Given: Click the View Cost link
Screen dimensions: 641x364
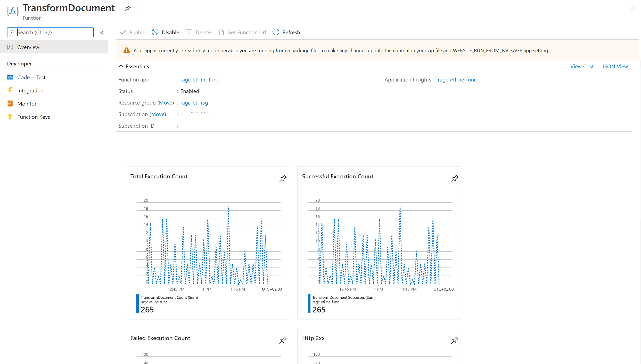Looking at the screenshot, I should pyautogui.click(x=582, y=66).
